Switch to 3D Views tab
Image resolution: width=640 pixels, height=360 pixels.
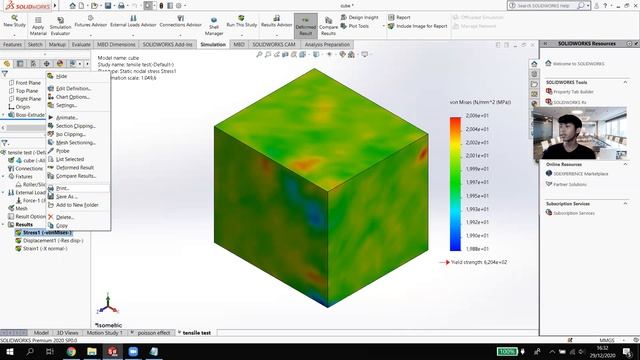(67, 333)
